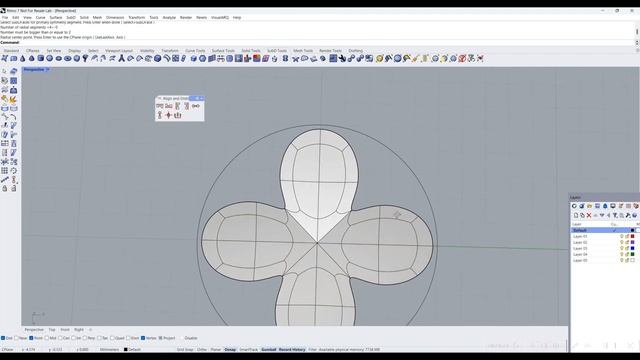
Task: Open Default layer selector in status bar
Action: (132, 349)
